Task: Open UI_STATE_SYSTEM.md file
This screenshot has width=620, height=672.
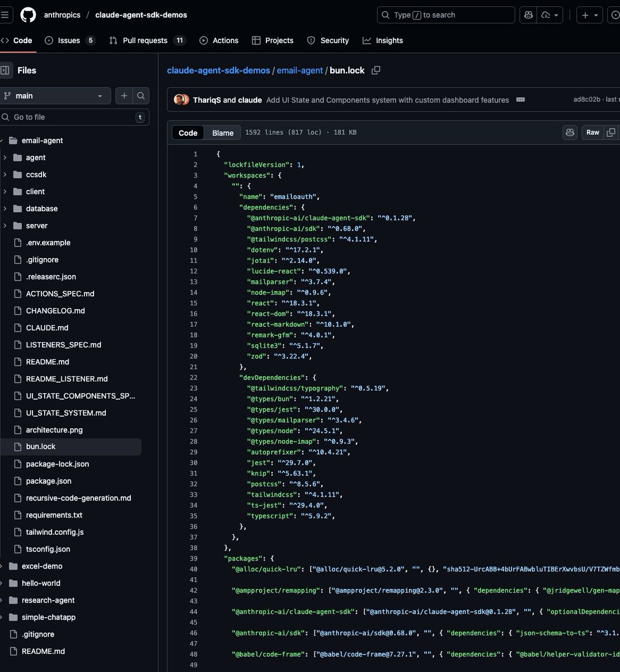Action: (x=66, y=413)
